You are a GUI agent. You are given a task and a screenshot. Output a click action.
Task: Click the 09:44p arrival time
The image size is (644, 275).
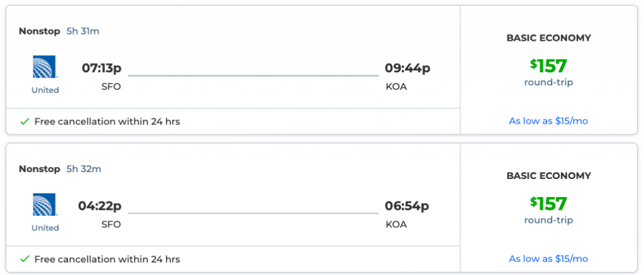408,68
